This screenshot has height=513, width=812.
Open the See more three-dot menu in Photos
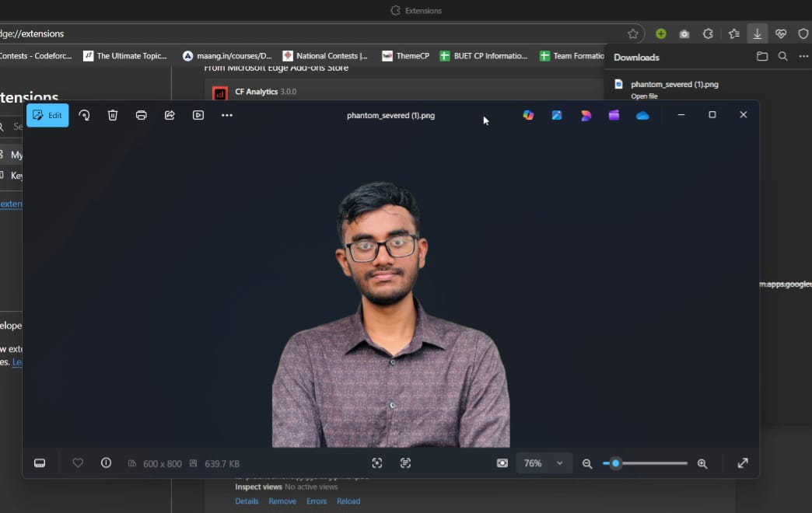click(x=227, y=115)
